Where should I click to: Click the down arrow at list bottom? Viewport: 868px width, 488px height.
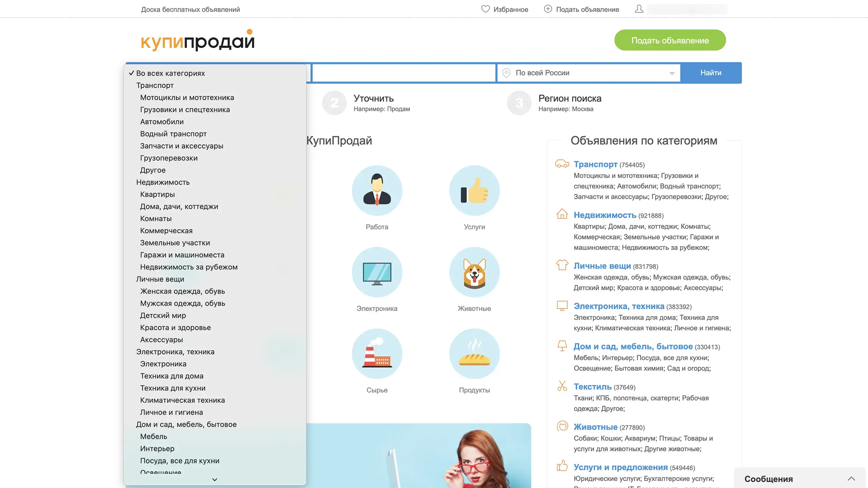click(x=215, y=479)
